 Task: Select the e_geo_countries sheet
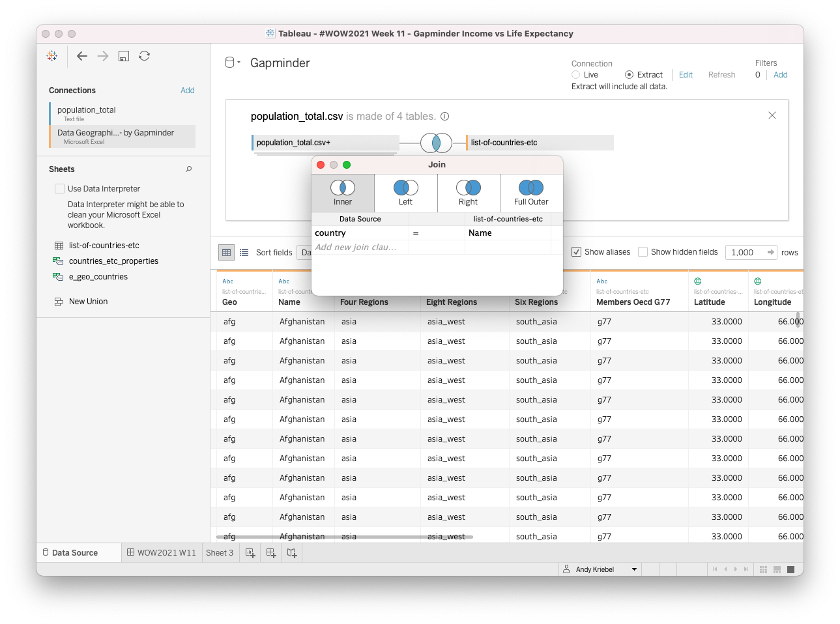coord(98,277)
